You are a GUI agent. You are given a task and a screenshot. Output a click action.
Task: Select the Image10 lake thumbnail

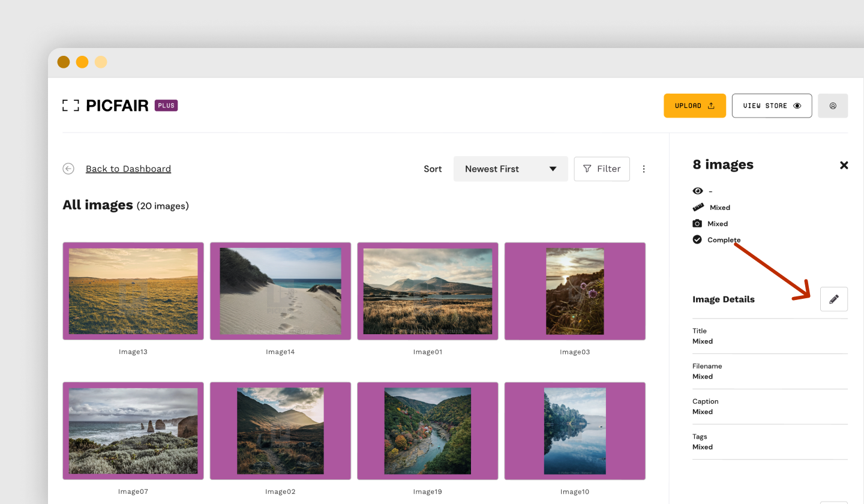pos(575,431)
